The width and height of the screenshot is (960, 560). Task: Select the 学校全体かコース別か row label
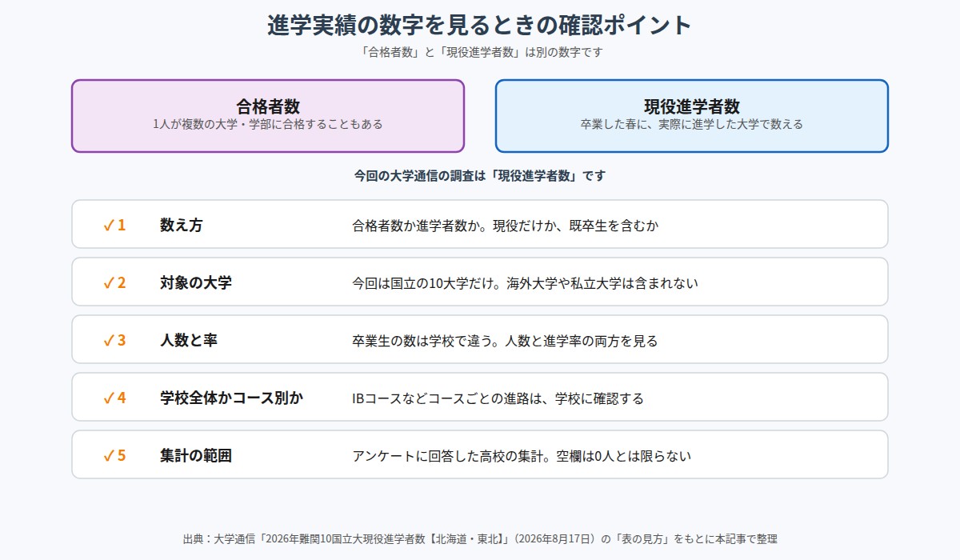pyautogui.click(x=232, y=398)
